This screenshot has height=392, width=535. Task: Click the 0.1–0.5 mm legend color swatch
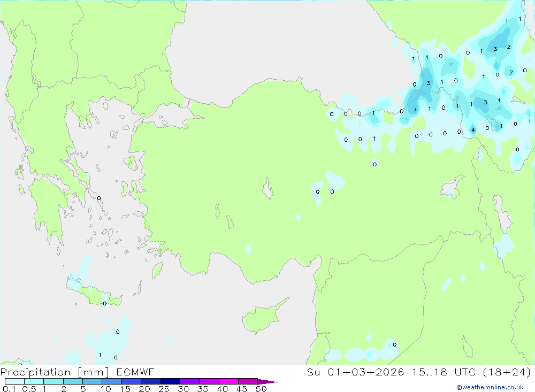tap(14, 381)
